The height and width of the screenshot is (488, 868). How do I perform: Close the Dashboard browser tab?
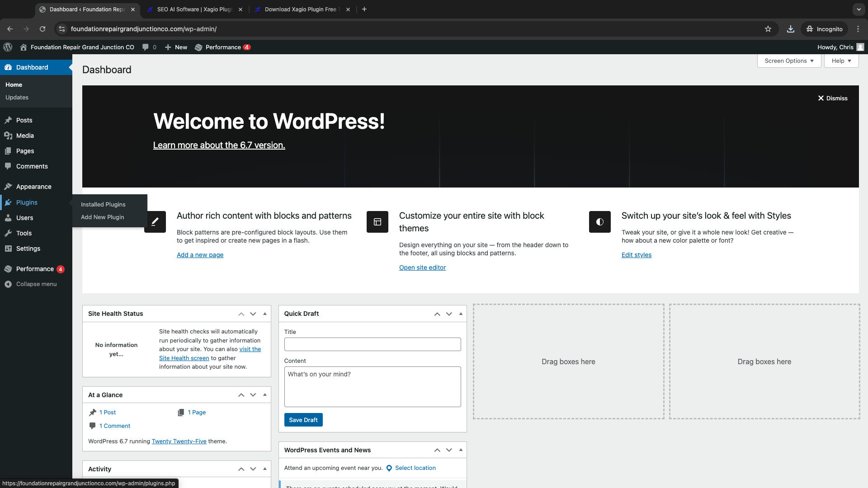(133, 9)
